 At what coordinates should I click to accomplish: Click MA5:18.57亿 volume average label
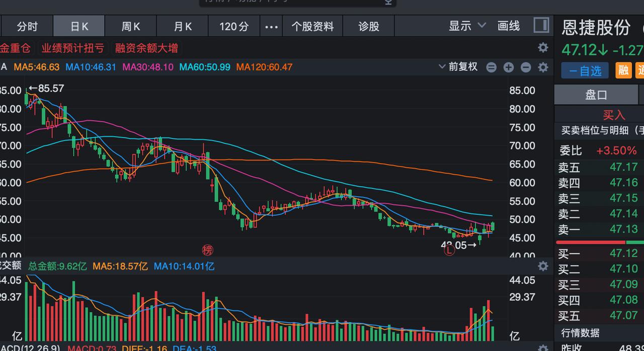pyautogui.click(x=120, y=266)
